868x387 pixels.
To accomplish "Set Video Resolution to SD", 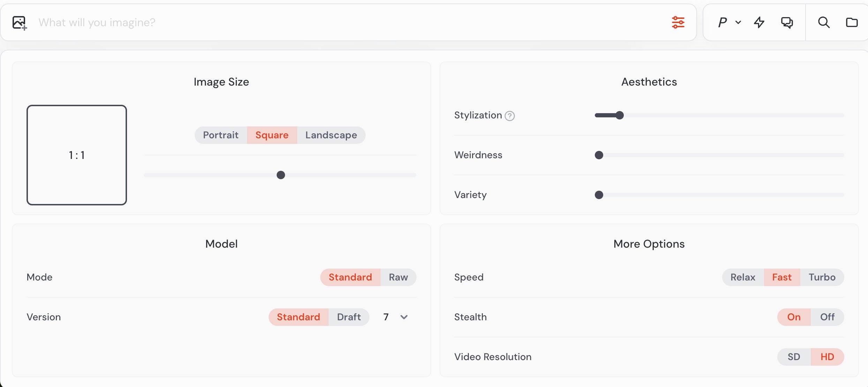I will click(x=794, y=357).
